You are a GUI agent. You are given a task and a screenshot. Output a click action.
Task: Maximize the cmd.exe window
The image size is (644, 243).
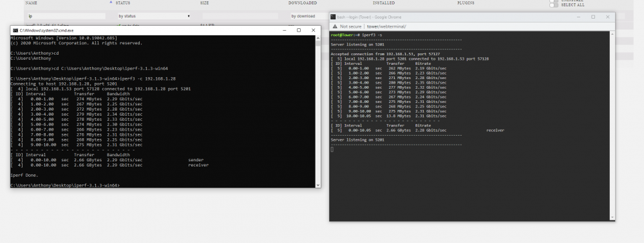[x=299, y=30]
